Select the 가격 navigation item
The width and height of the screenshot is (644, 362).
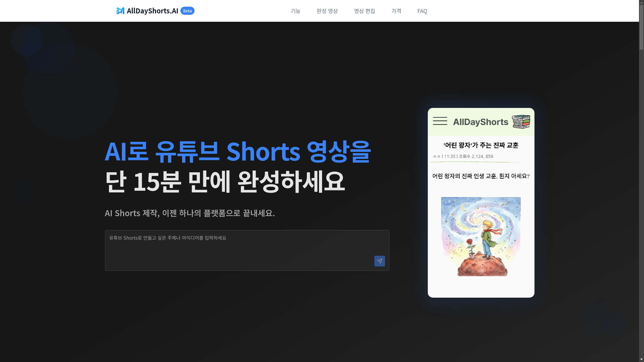396,11
